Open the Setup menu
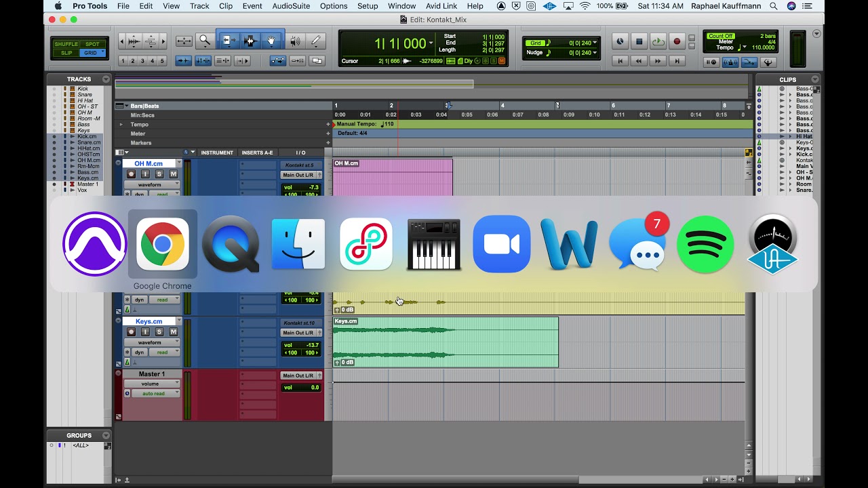 (x=368, y=6)
